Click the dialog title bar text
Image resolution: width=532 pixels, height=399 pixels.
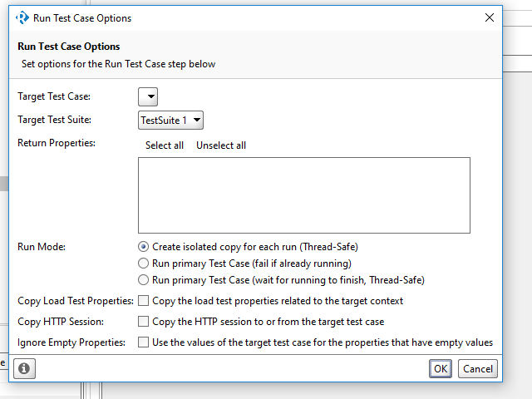pyautogui.click(x=82, y=17)
